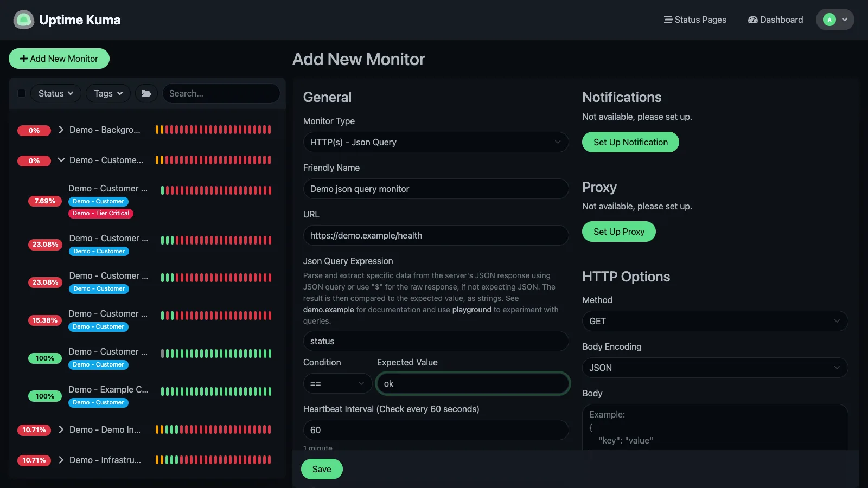The image size is (868, 488).
Task: Click the 7.69% uptime badge
Action: point(45,201)
